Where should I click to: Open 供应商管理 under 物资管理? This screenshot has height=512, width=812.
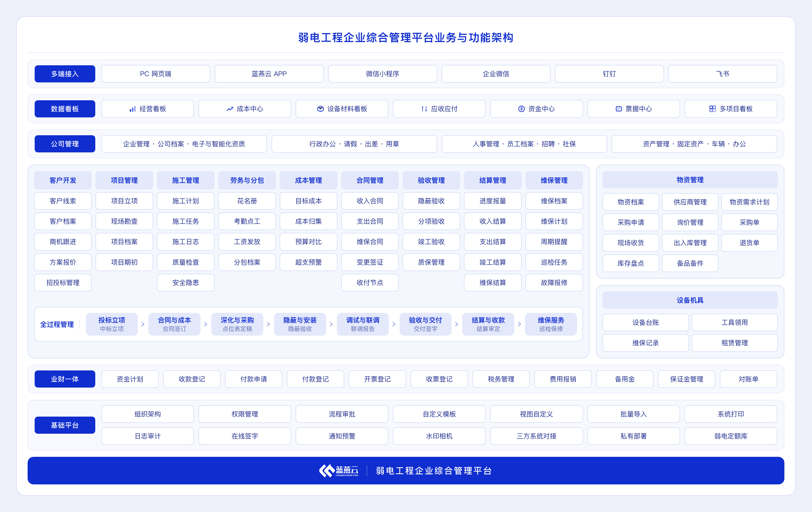click(690, 202)
